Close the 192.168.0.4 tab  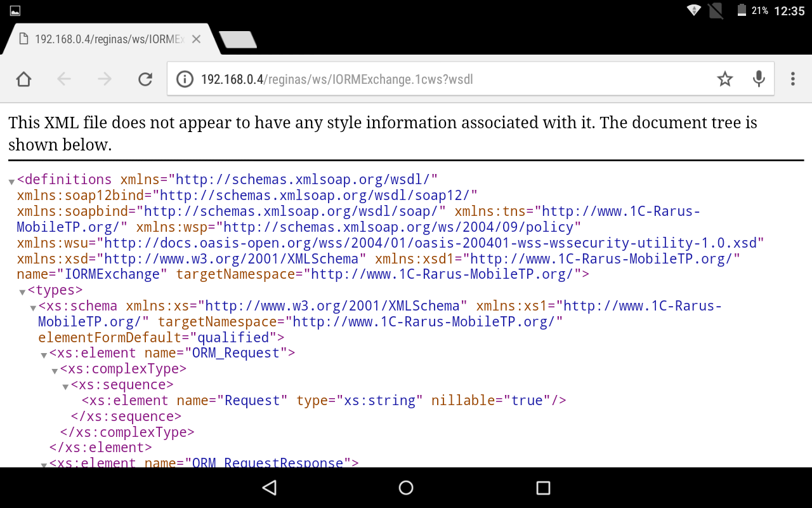tap(196, 39)
